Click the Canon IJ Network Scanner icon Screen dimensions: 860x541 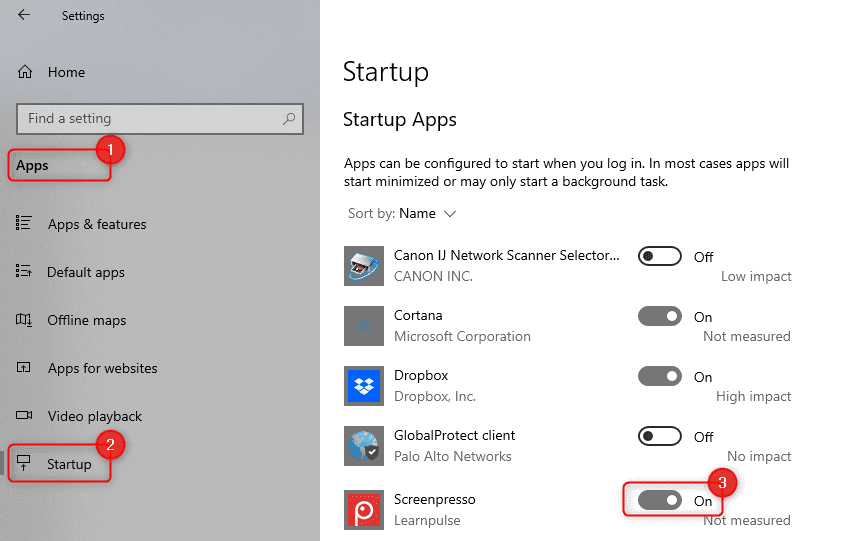coord(361,266)
